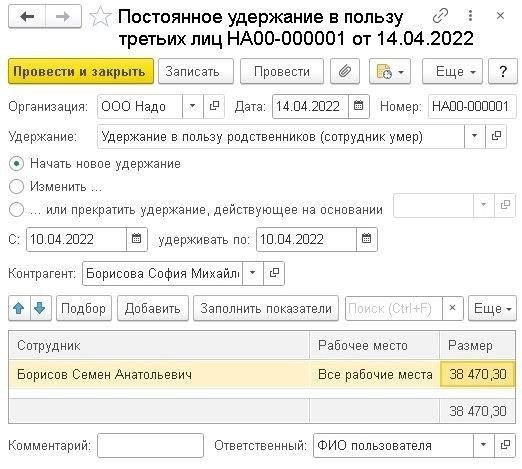Expand the basis document dropdown
This screenshot has width=522, height=469.
484,205
